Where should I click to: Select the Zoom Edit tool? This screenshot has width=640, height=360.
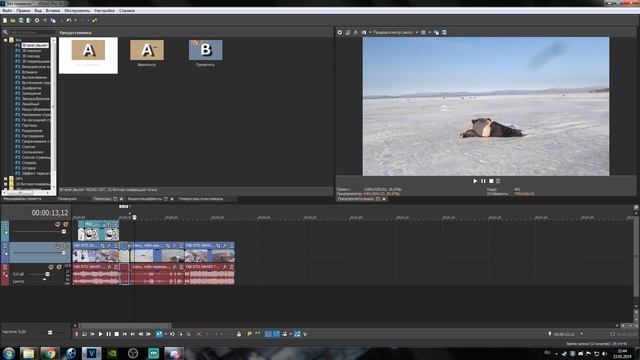189,334
